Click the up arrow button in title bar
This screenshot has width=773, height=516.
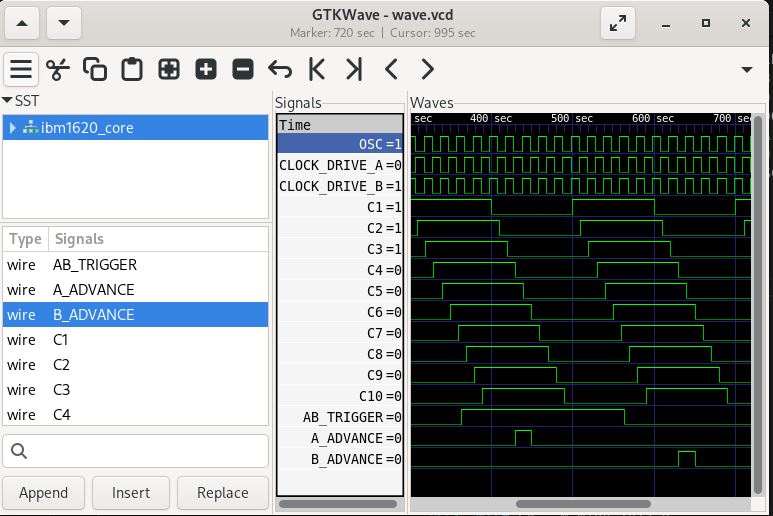(x=22, y=23)
